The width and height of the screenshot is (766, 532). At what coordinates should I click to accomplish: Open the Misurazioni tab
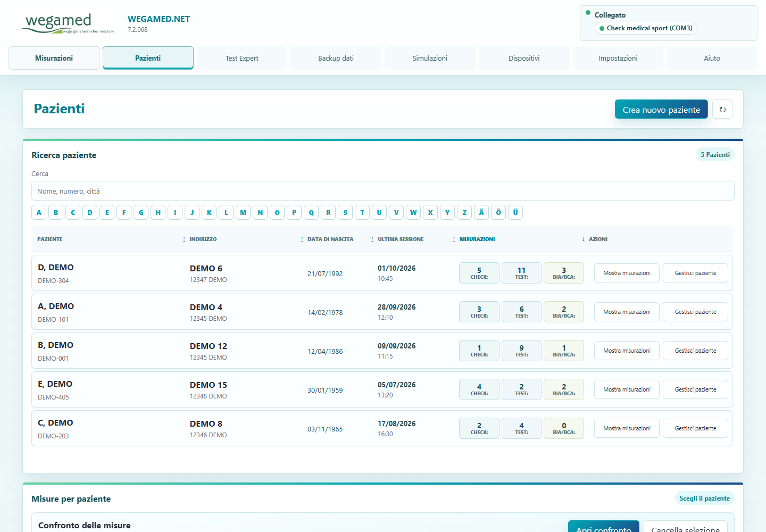coord(54,58)
